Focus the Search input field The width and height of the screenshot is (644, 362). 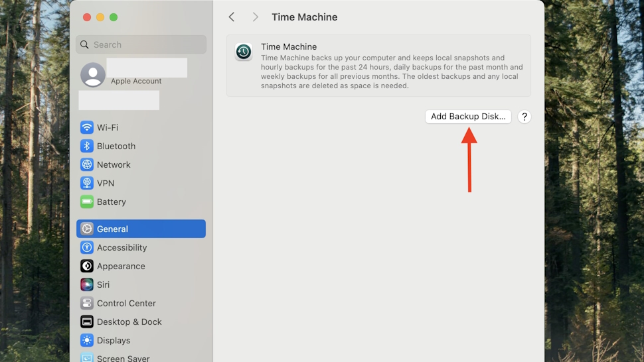tap(141, 44)
